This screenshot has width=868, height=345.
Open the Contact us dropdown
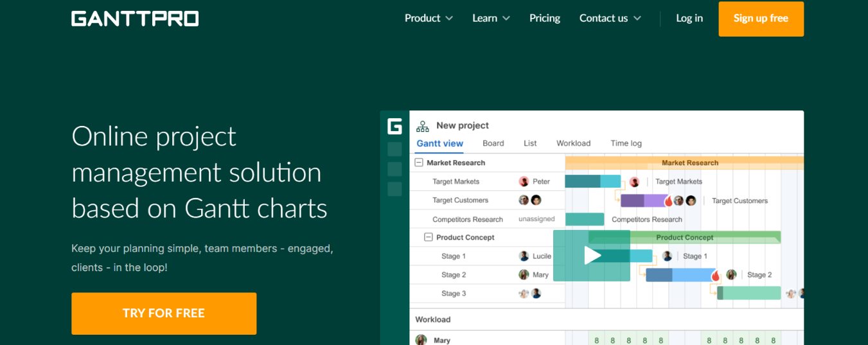(610, 18)
